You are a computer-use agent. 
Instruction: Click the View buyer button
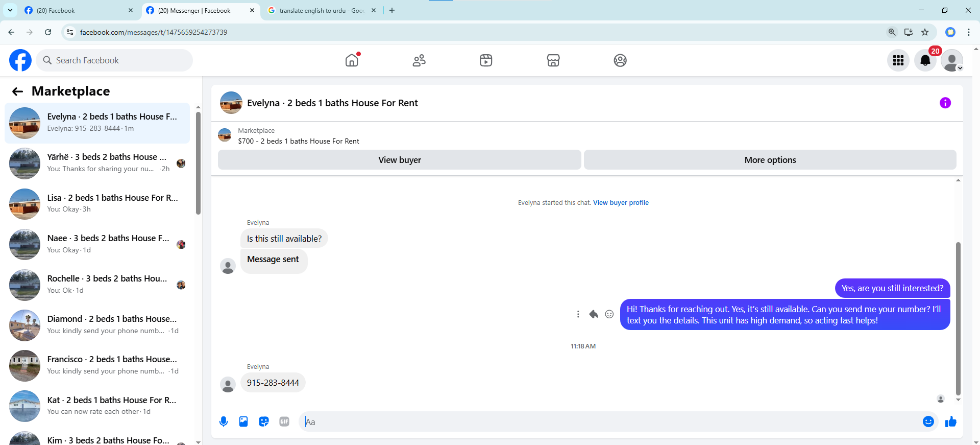(399, 160)
